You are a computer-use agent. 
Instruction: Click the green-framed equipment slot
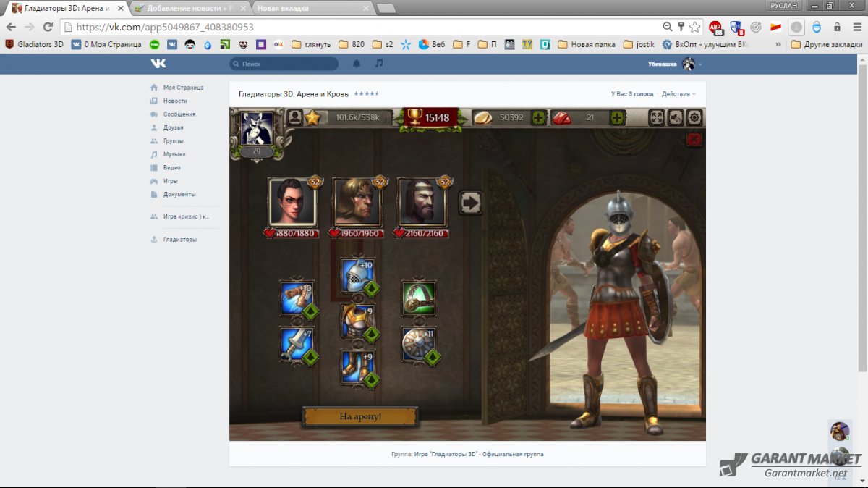point(419,298)
